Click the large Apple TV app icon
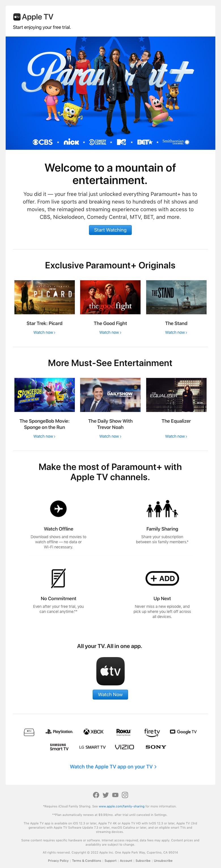 110,671
